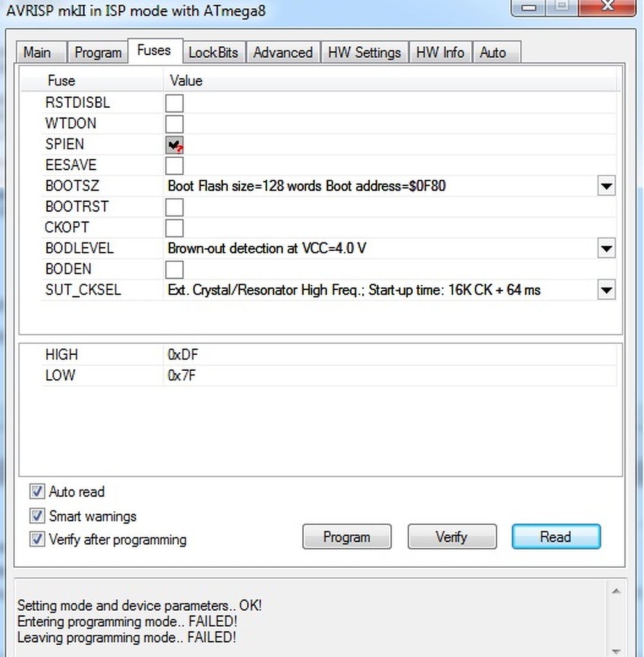Screen dimensions: 644x657
Task: Open the HW Info tab
Action: click(440, 53)
